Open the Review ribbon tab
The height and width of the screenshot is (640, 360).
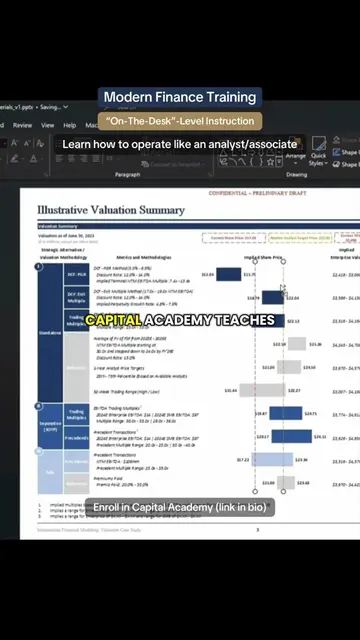click(22, 125)
